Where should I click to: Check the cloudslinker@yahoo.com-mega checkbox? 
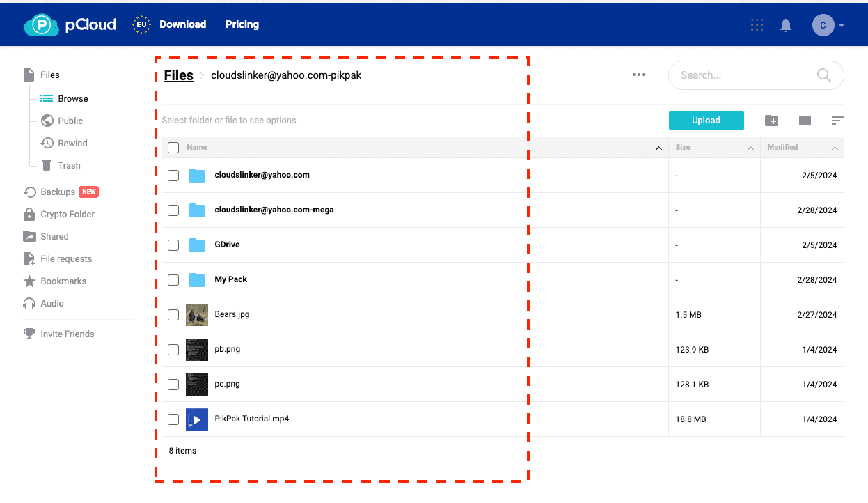173,210
